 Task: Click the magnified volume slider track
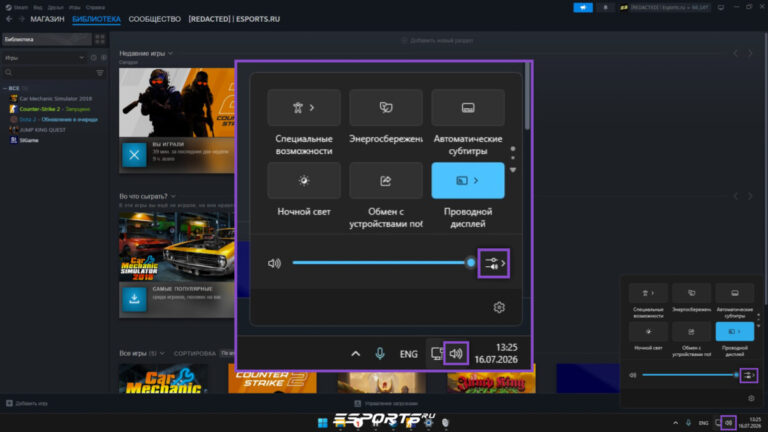[x=382, y=263]
